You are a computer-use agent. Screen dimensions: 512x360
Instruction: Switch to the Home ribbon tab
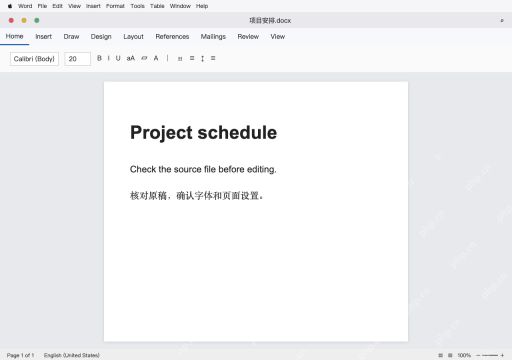(x=14, y=36)
